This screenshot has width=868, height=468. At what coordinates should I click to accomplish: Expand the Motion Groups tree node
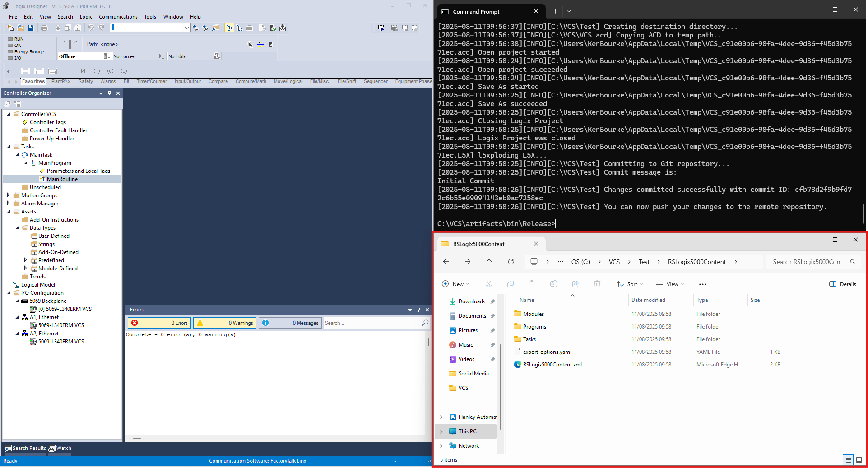[x=8, y=195]
